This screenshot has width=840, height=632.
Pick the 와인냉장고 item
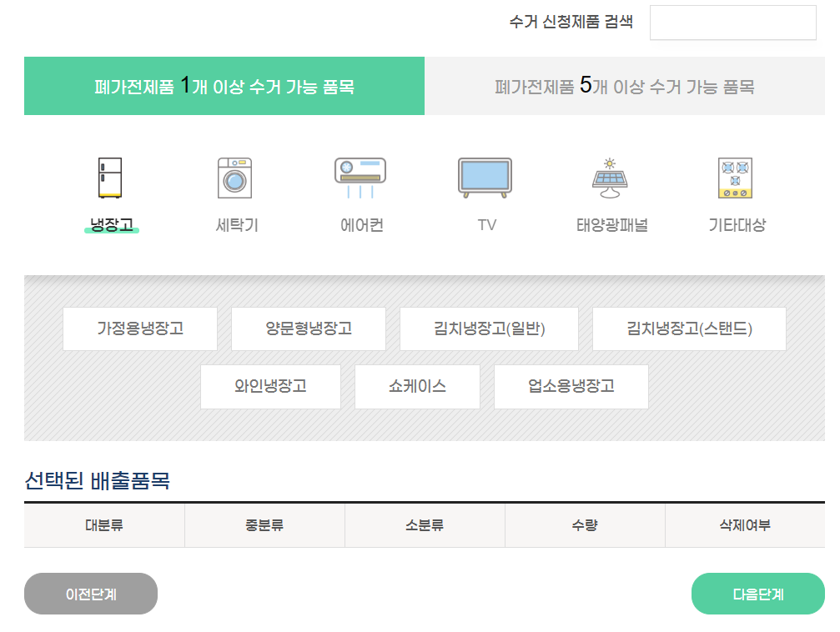[x=269, y=386]
